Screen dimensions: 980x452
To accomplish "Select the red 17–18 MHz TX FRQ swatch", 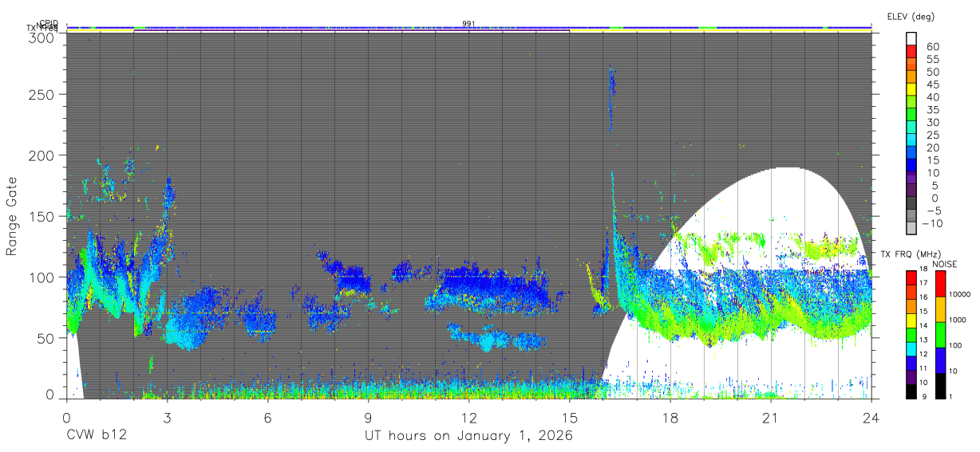I will (911, 277).
